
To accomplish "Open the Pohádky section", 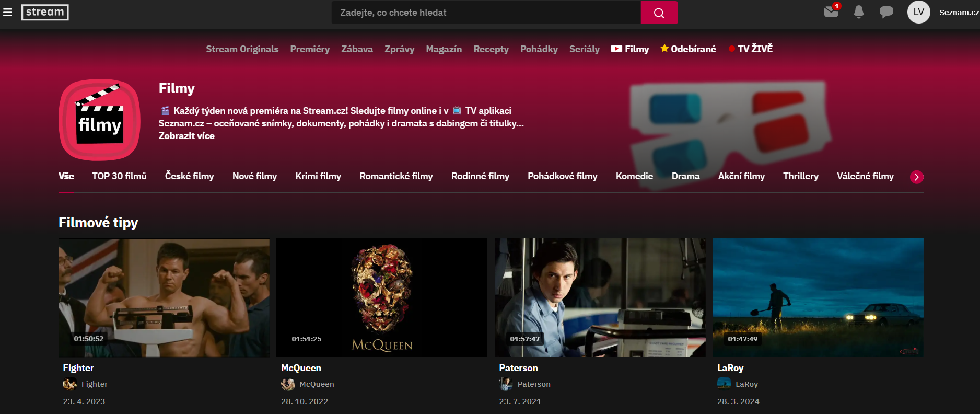I will pyautogui.click(x=539, y=49).
